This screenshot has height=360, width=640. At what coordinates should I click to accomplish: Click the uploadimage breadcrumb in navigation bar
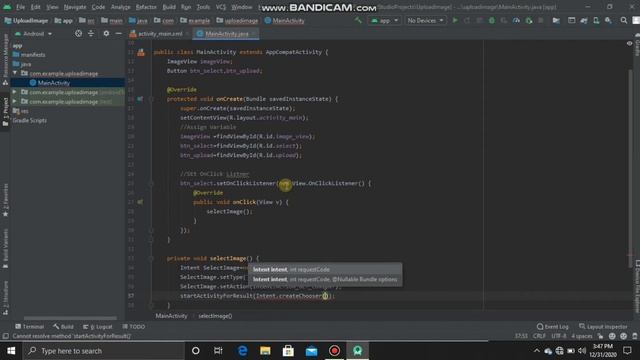[237, 20]
